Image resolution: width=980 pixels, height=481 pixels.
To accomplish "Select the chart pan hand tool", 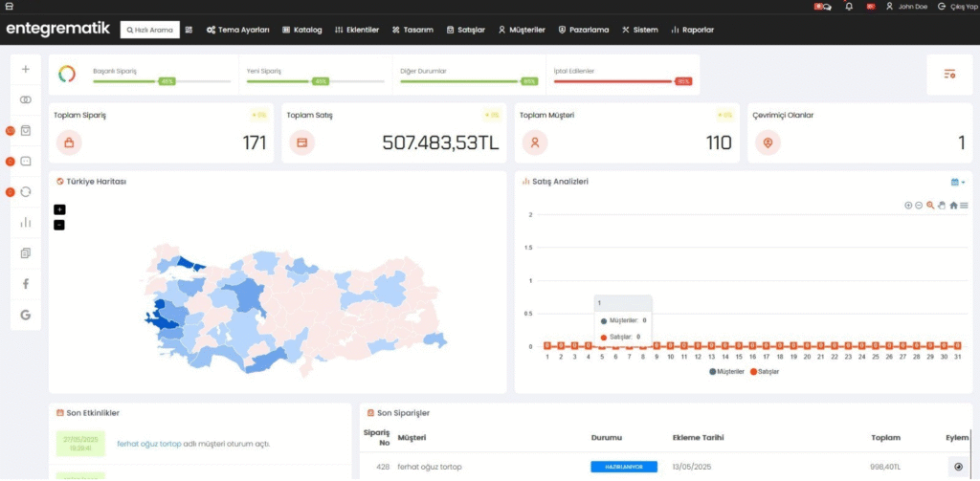I will 942,206.
